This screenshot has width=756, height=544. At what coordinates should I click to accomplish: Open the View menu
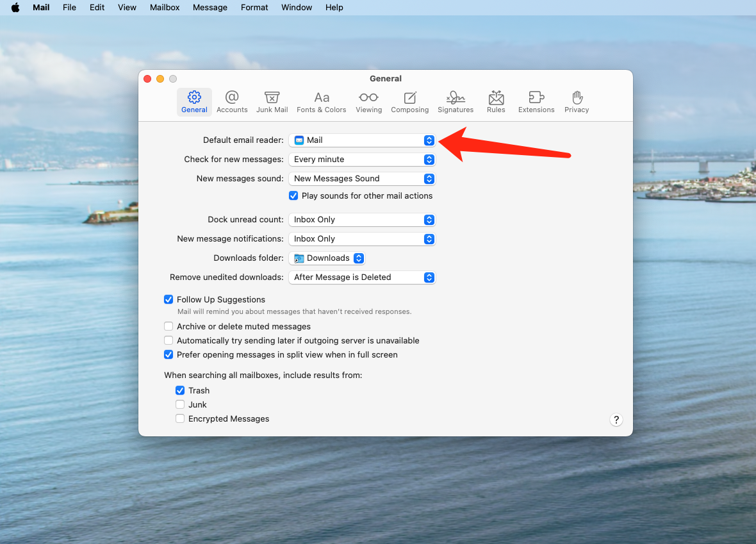127,7
